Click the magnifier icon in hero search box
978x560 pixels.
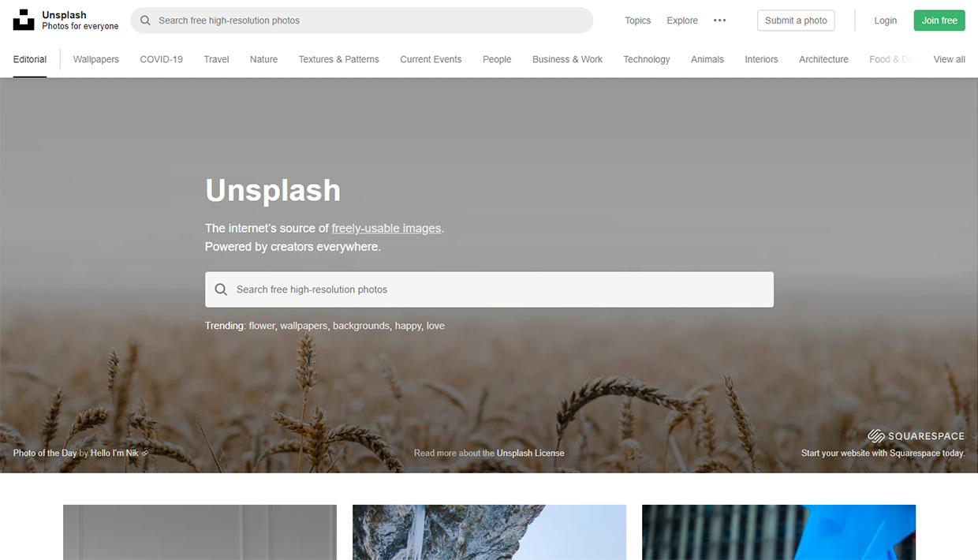click(x=221, y=289)
